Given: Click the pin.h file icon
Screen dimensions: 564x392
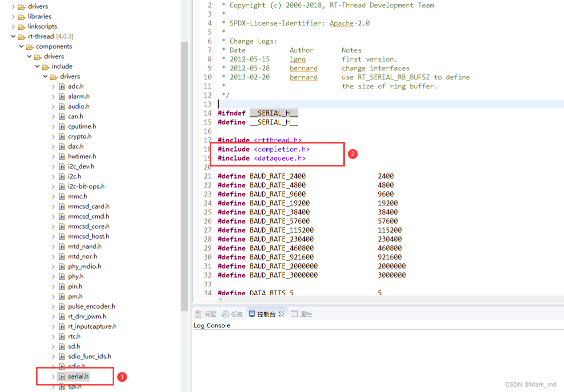Looking at the screenshot, I should click(62, 286).
